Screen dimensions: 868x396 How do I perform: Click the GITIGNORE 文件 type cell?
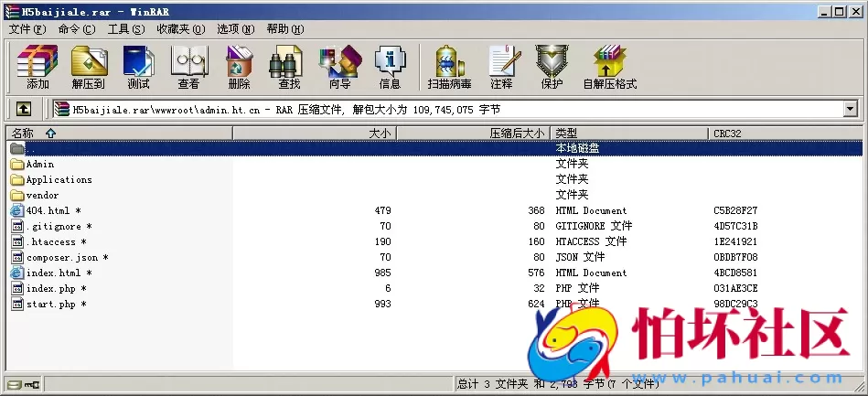(594, 226)
